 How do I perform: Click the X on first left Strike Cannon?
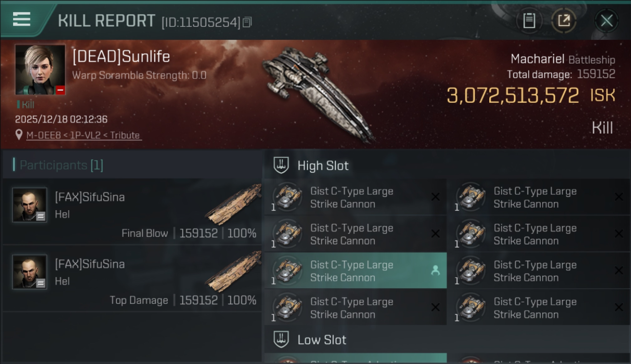435,197
